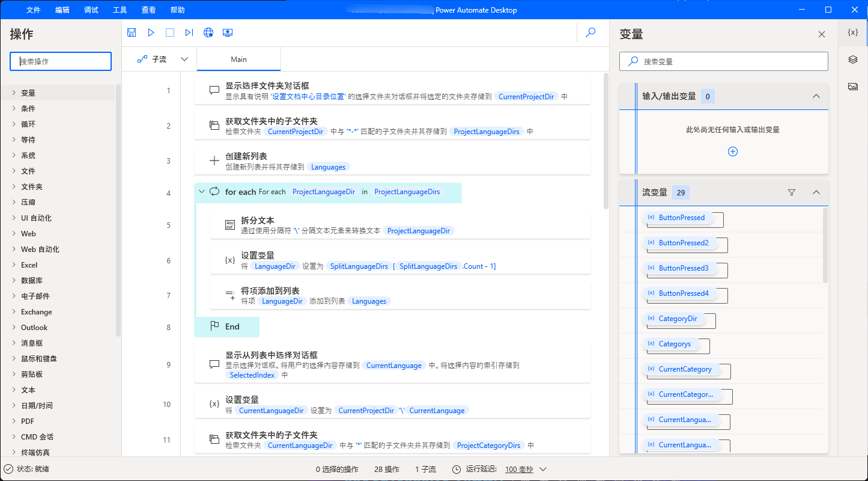The width and height of the screenshot is (868, 481).
Task: Expand the Outlook action group
Action: [13, 327]
